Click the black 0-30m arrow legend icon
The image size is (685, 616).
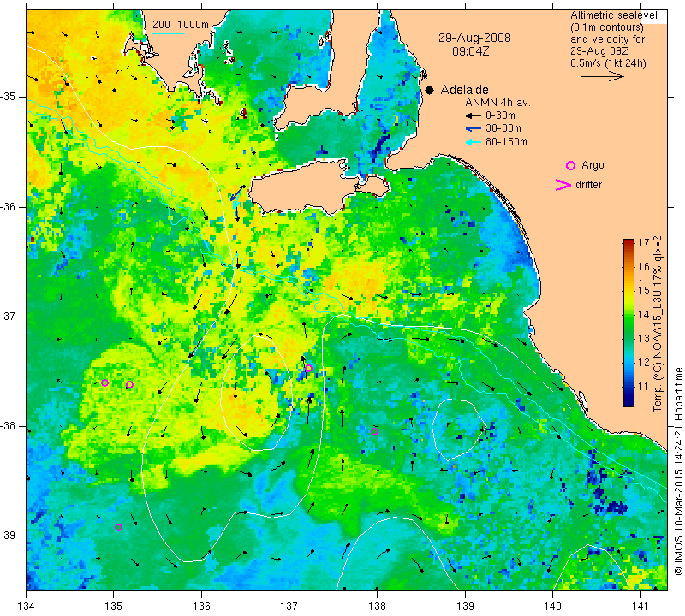coord(474,115)
